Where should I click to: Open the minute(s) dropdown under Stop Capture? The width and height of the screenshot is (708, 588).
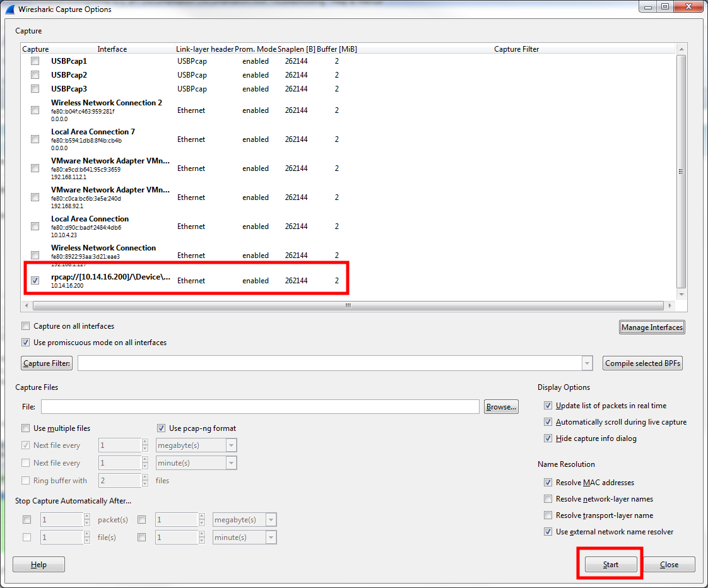pyautogui.click(x=271, y=538)
